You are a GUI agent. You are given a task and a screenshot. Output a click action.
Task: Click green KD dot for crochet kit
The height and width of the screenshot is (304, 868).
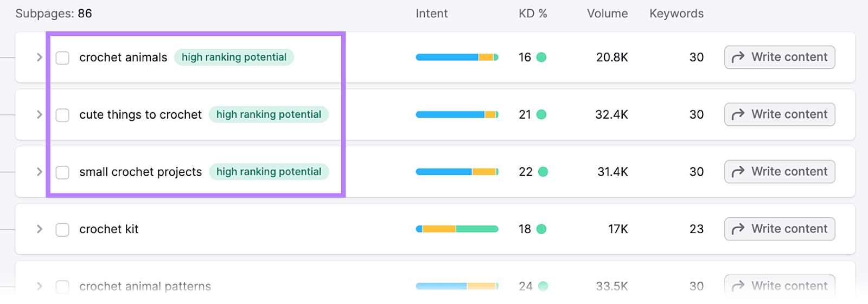[541, 229]
